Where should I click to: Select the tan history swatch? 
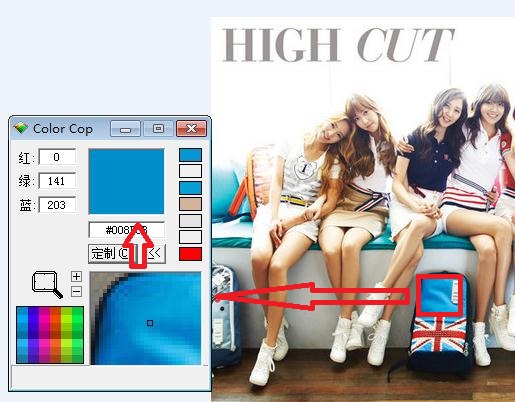tap(190, 204)
